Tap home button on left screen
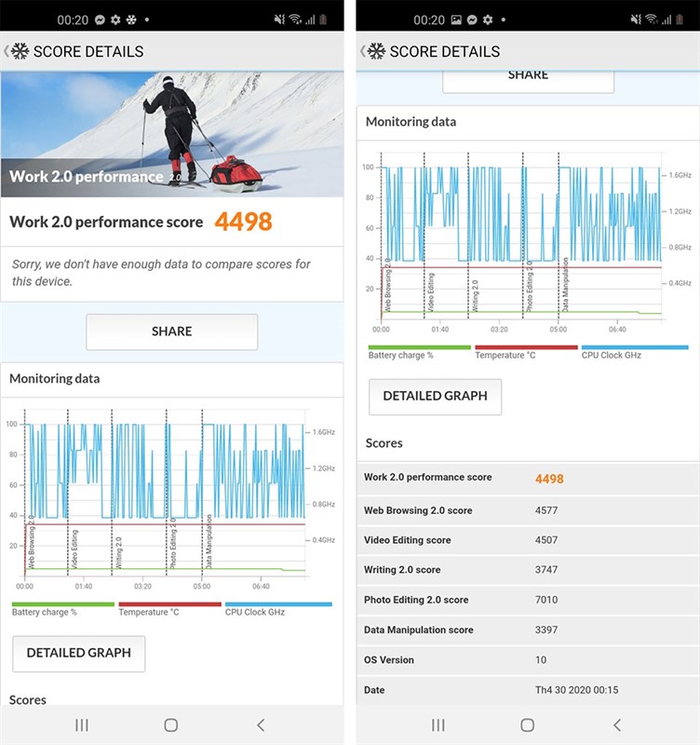700x745 pixels. tap(171, 725)
